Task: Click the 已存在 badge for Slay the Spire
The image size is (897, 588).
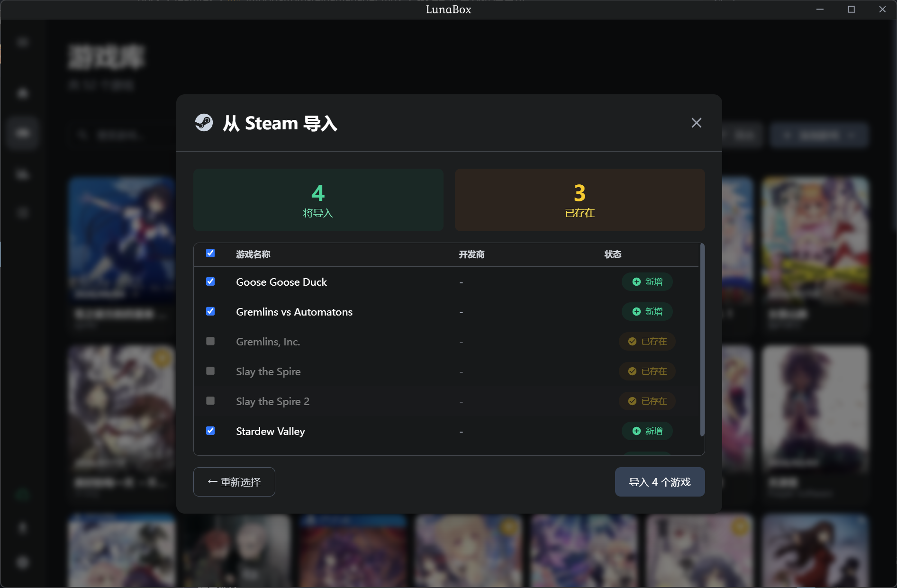Action: (647, 371)
